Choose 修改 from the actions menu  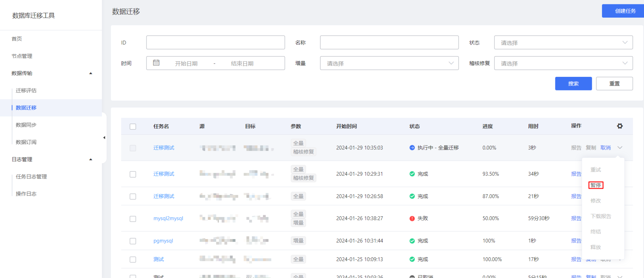click(596, 200)
